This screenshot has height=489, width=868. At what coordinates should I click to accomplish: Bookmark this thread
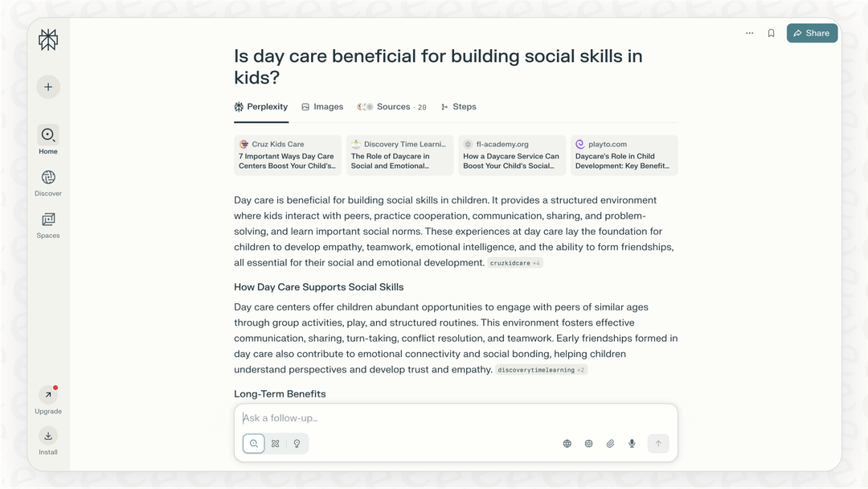(x=771, y=33)
